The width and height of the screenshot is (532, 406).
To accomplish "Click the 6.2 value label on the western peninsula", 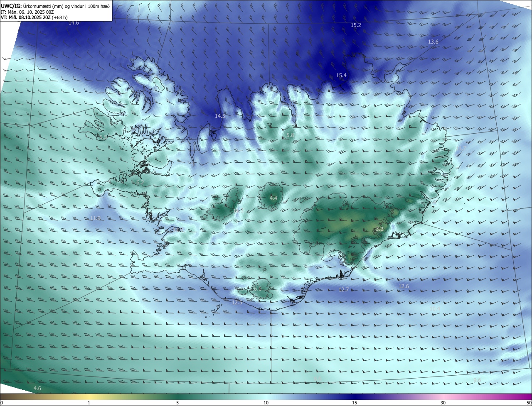I will pos(140,182).
